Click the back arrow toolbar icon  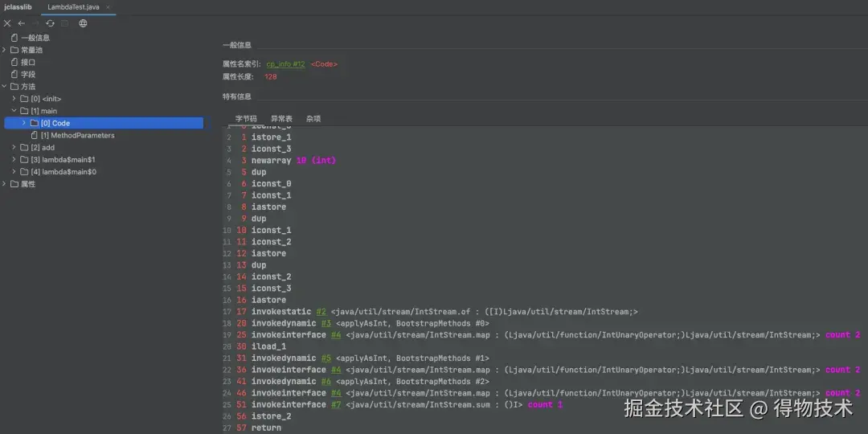(x=22, y=23)
